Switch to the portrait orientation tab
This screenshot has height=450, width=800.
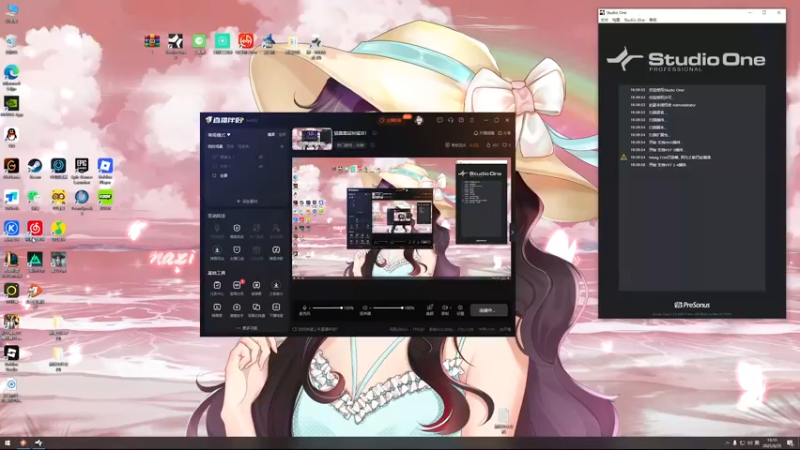[x=282, y=135]
